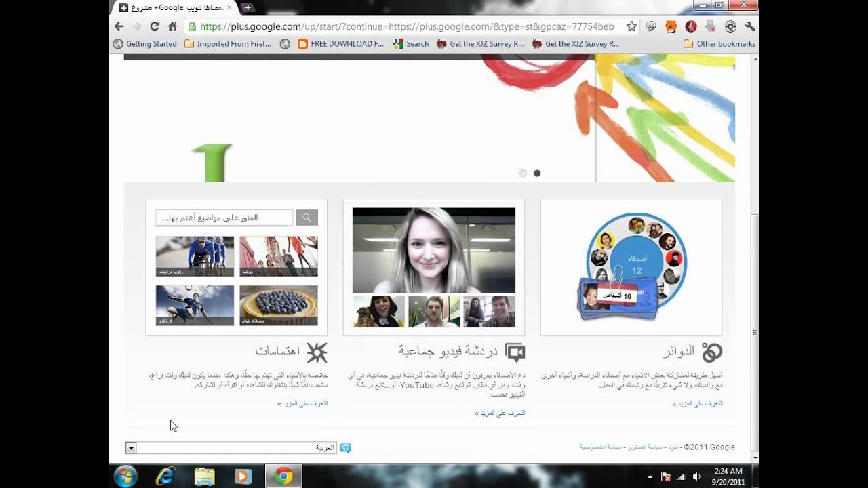The height and width of the screenshot is (488, 868).
Task: Open Learn more link under video chat
Action: [500, 413]
